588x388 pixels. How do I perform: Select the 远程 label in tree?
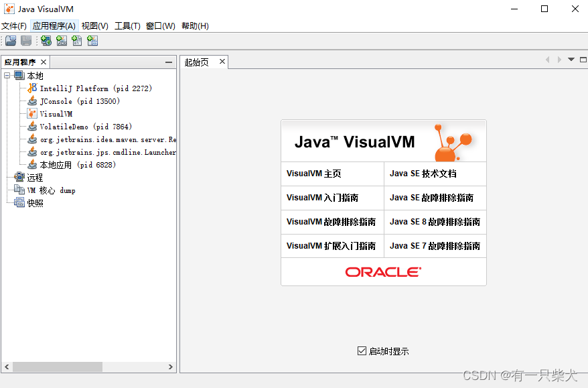pyautogui.click(x=35, y=178)
